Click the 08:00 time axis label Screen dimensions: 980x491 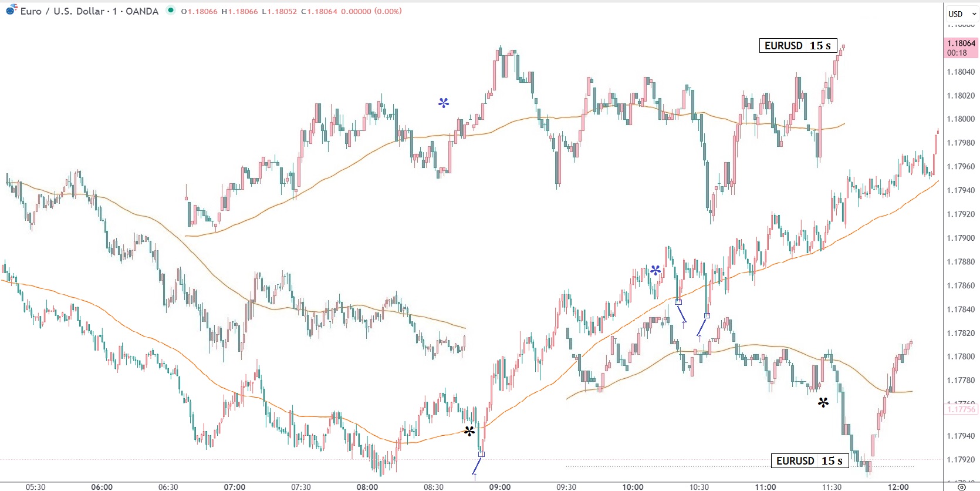point(367,487)
